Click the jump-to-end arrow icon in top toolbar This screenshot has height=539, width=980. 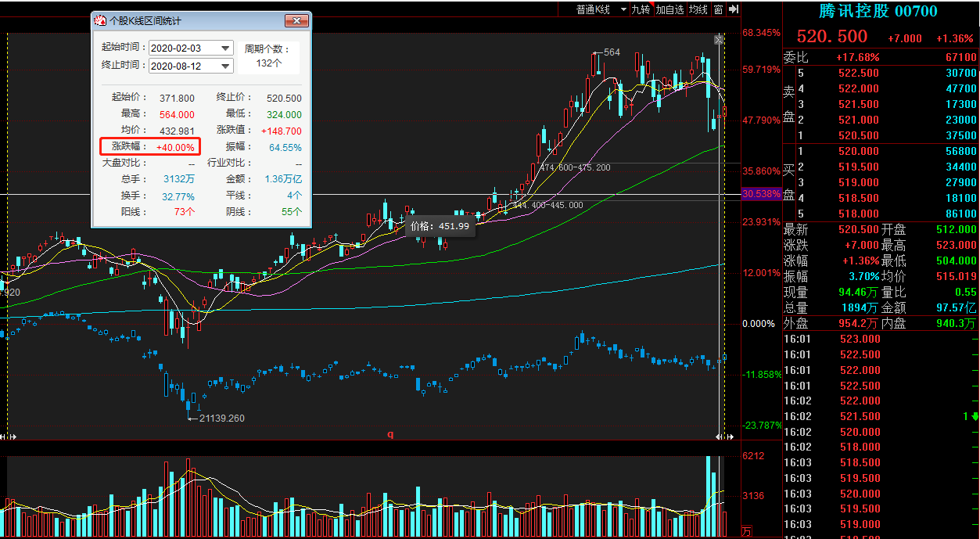[733, 9]
